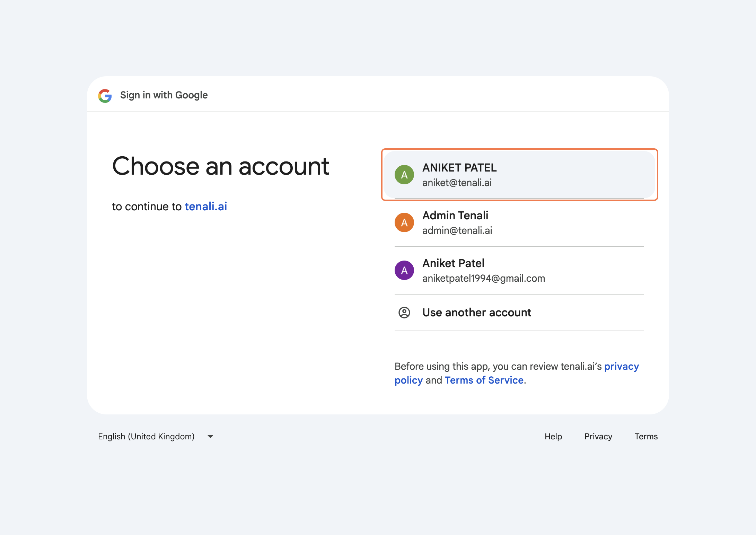
Task: Open the Terms of Service link
Action: pyautogui.click(x=484, y=380)
